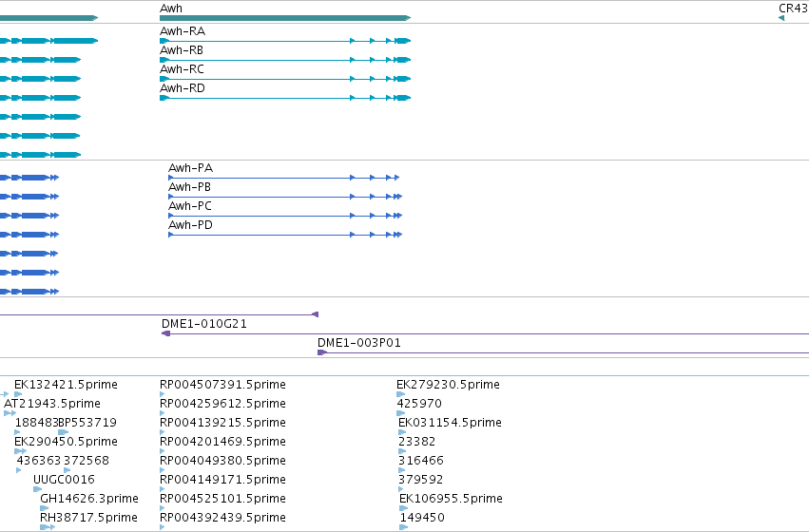
Task: Click the Awh-PC protein label
Action: (190, 206)
